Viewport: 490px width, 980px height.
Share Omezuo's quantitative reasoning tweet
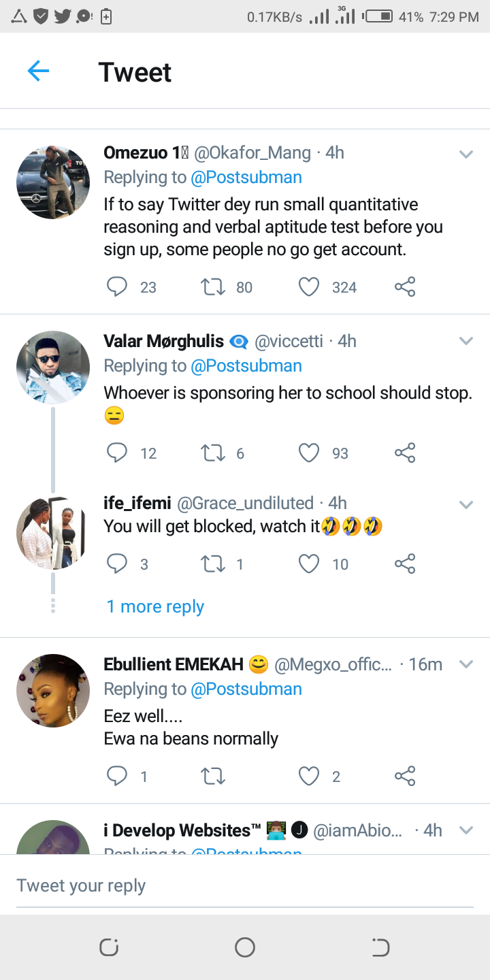405,287
